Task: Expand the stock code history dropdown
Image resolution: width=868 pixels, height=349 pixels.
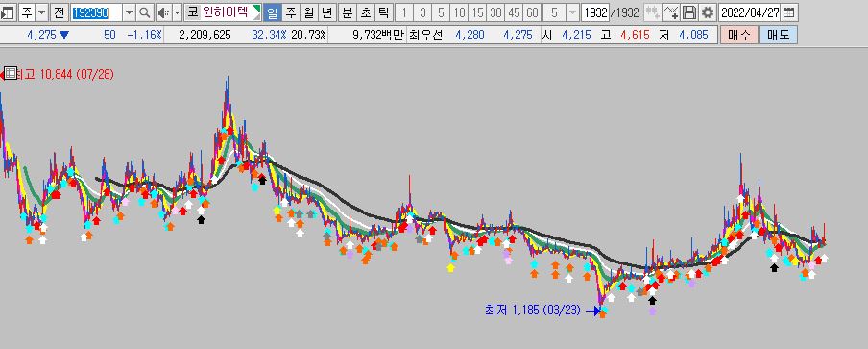Action: pos(129,12)
